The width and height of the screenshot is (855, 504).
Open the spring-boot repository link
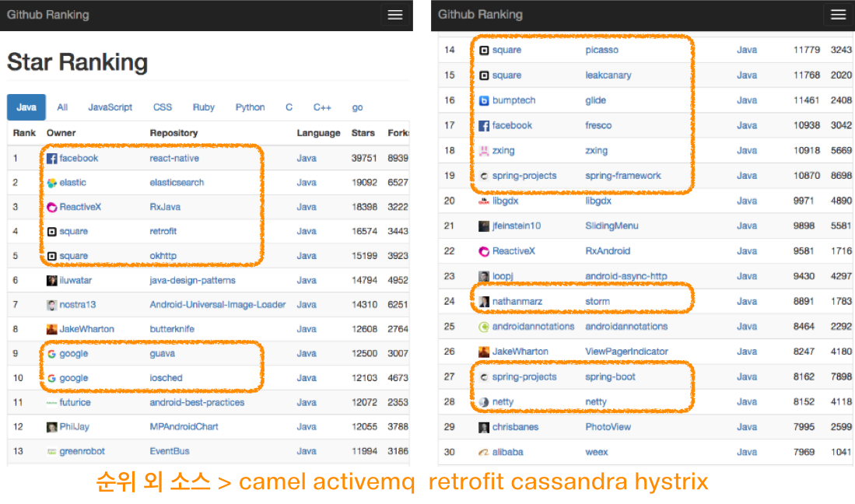point(610,376)
